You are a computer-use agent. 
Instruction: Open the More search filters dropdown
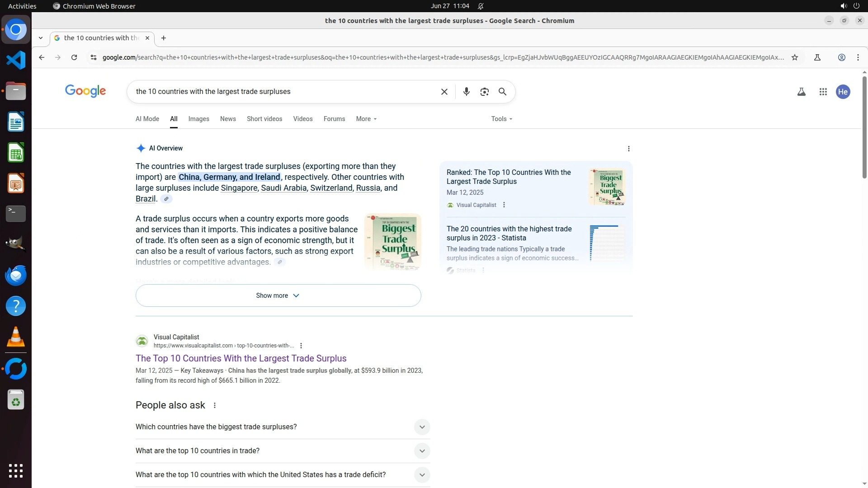point(366,119)
